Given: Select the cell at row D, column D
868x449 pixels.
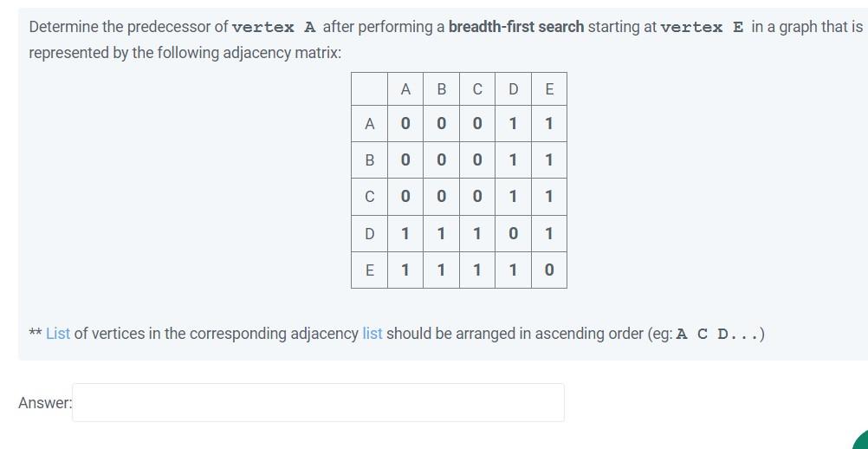Looking at the screenshot, I should pos(514,234).
